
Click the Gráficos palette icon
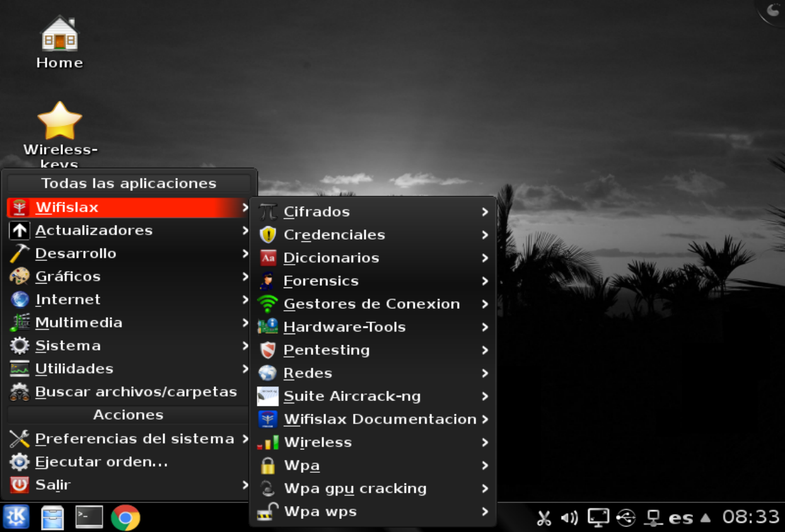(x=20, y=277)
